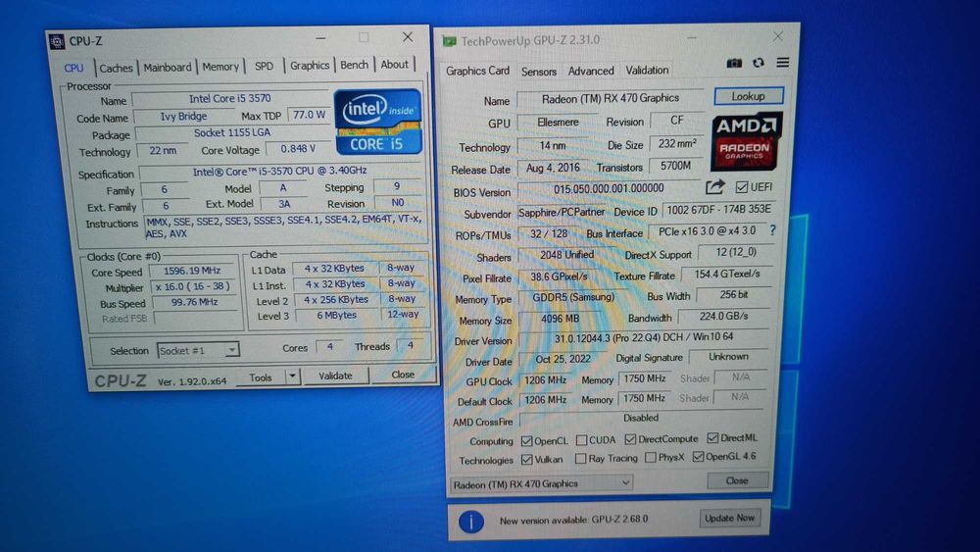Click the BIOS Version field
The height and width of the screenshot is (552, 980).
(x=609, y=189)
